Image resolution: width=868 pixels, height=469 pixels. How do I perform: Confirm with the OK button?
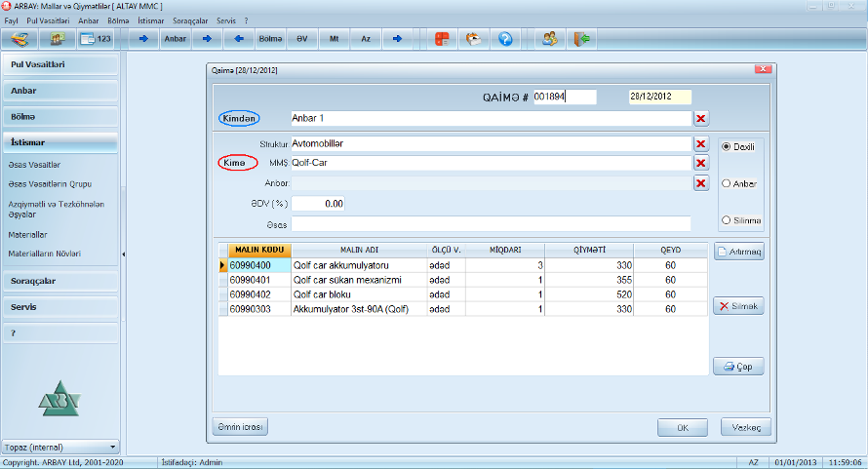point(683,427)
